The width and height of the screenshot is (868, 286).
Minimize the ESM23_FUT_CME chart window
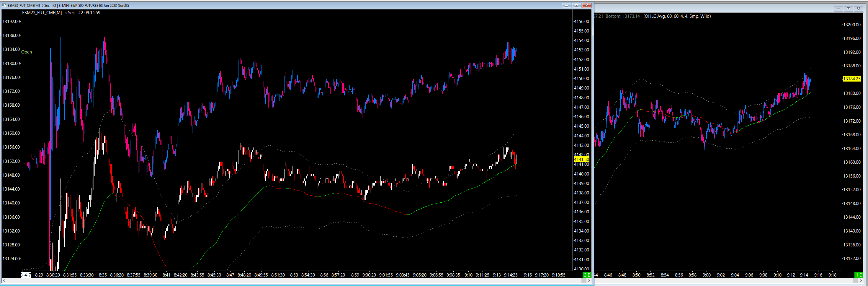tap(566, 5)
